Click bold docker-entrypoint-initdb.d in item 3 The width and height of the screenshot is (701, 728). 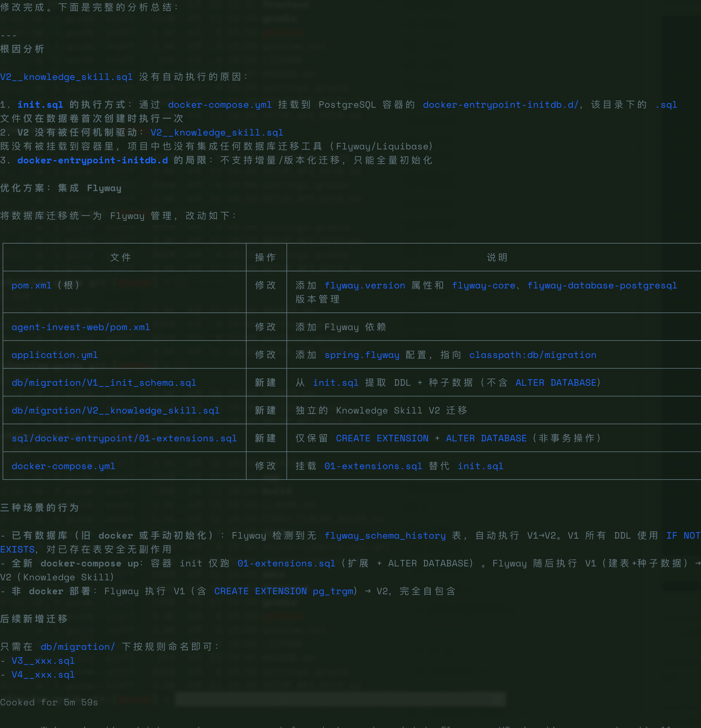click(x=92, y=160)
